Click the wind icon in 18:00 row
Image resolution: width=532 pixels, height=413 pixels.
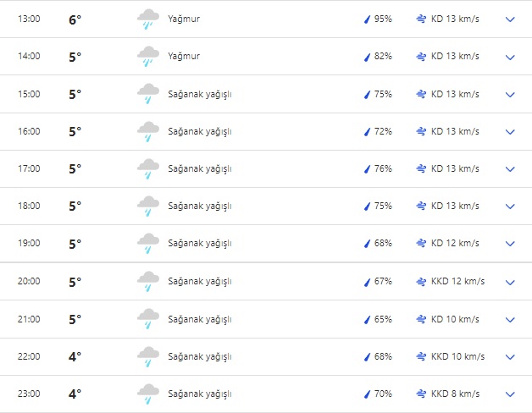(421, 206)
